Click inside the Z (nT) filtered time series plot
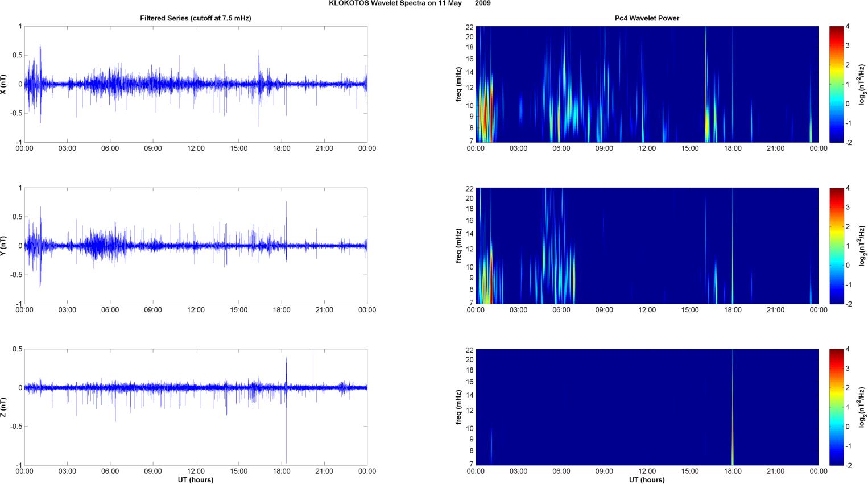 click(x=196, y=407)
